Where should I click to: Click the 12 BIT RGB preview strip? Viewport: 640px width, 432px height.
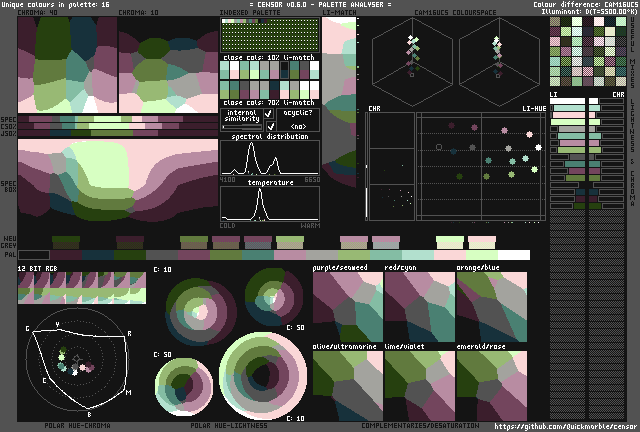[82, 288]
